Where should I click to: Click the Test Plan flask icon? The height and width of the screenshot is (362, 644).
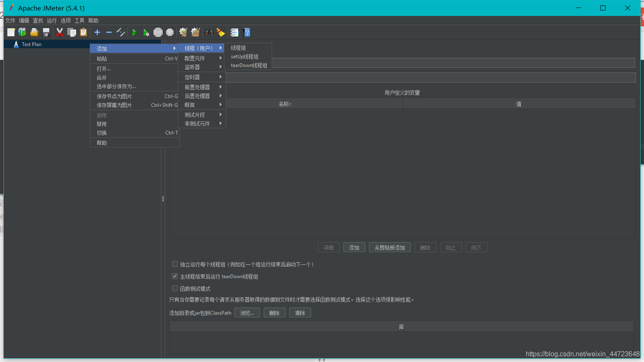point(16,44)
